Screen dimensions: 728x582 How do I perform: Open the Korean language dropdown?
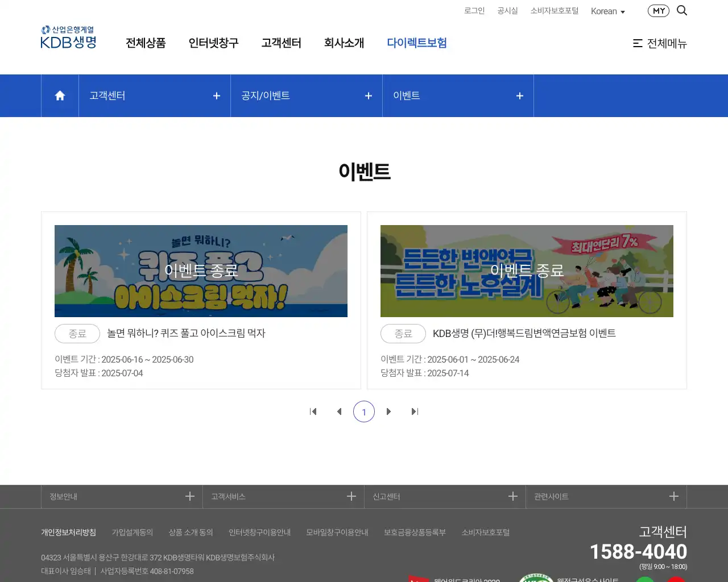click(607, 11)
